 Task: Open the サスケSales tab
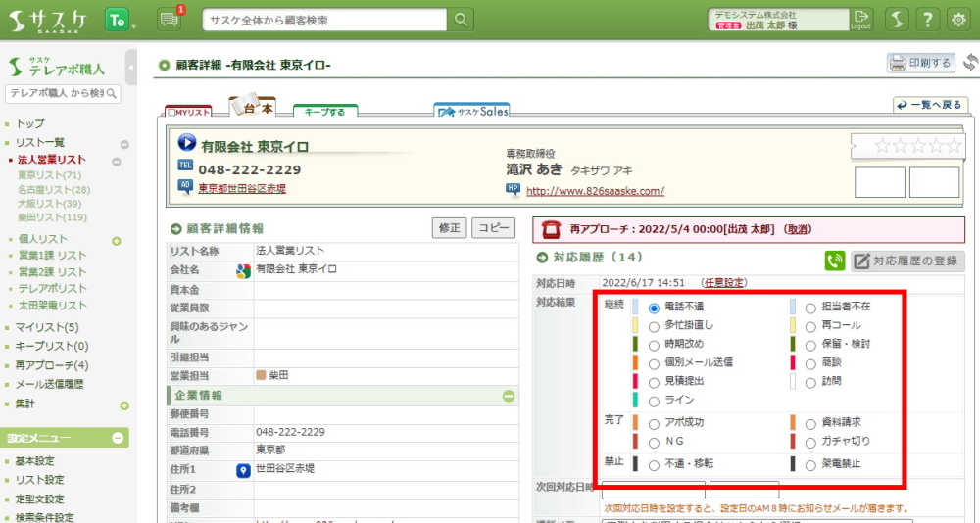click(472, 111)
